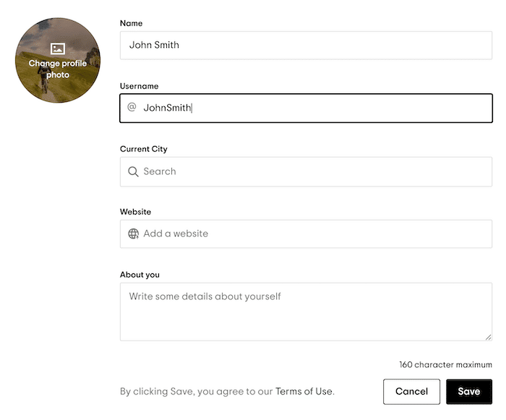This screenshot has height=420, width=506.
Task: Focus the Username field with JohnSmith
Action: (x=306, y=108)
